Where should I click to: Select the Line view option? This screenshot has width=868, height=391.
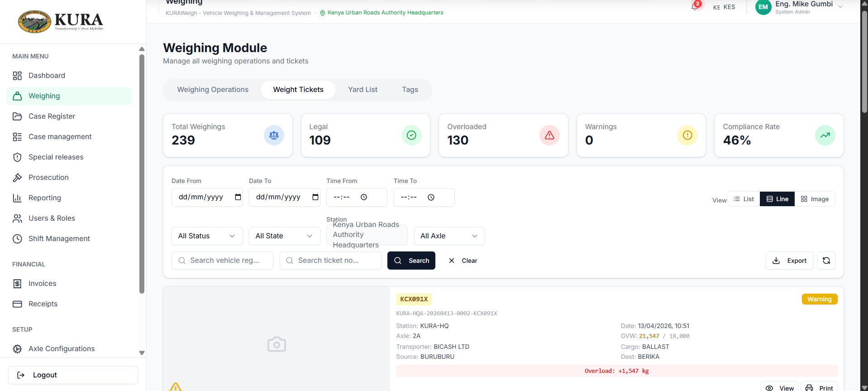(x=777, y=199)
